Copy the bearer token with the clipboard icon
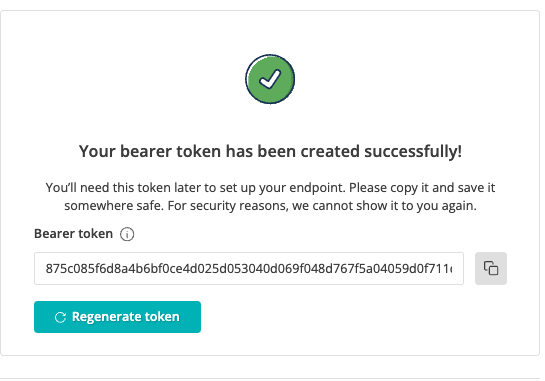545x381 pixels. pyautogui.click(x=491, y=268)
